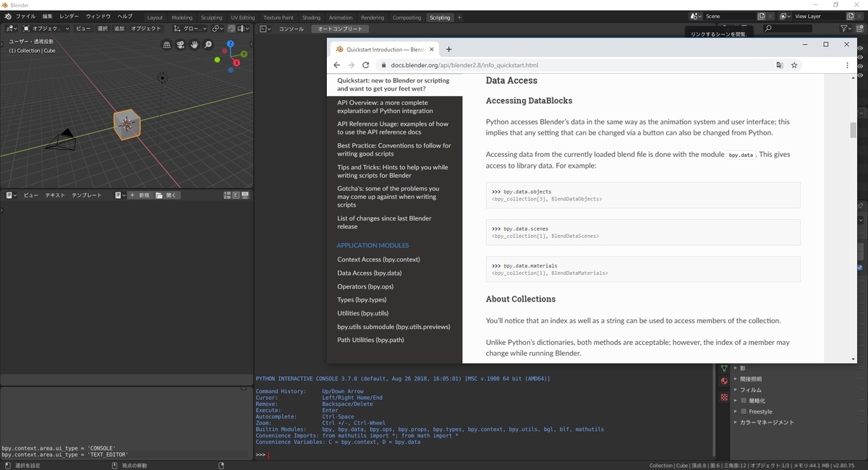Open the viewport 追加 menu
This screenshot has width=868, height=470.
pos(119,28)
